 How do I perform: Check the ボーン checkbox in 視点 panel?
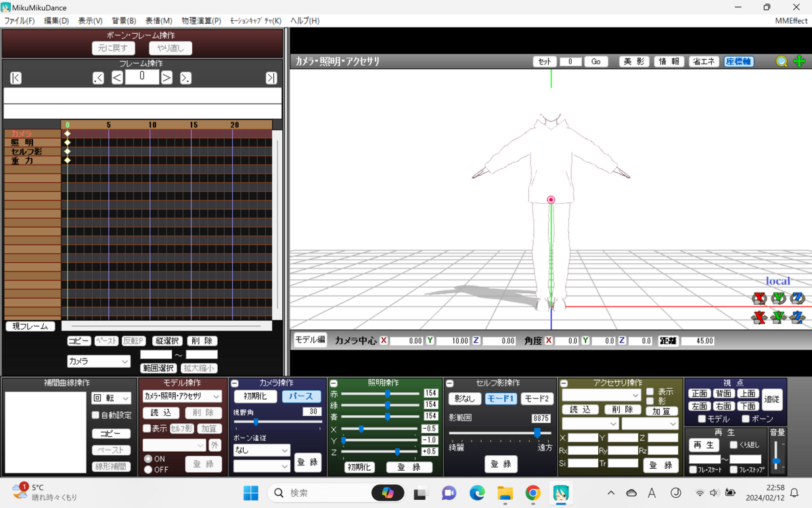(x=746, y=419)
